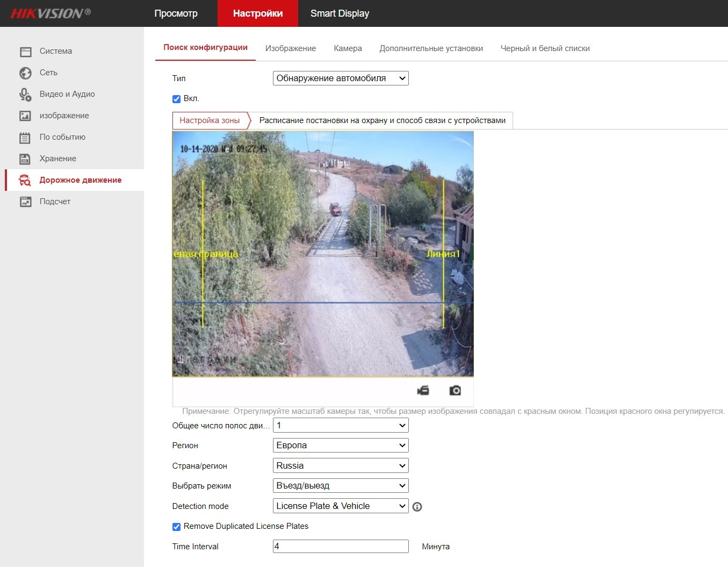Screen dimensions: 728x567
Task: Click the record video icon below preview
Action: (423, 390)
